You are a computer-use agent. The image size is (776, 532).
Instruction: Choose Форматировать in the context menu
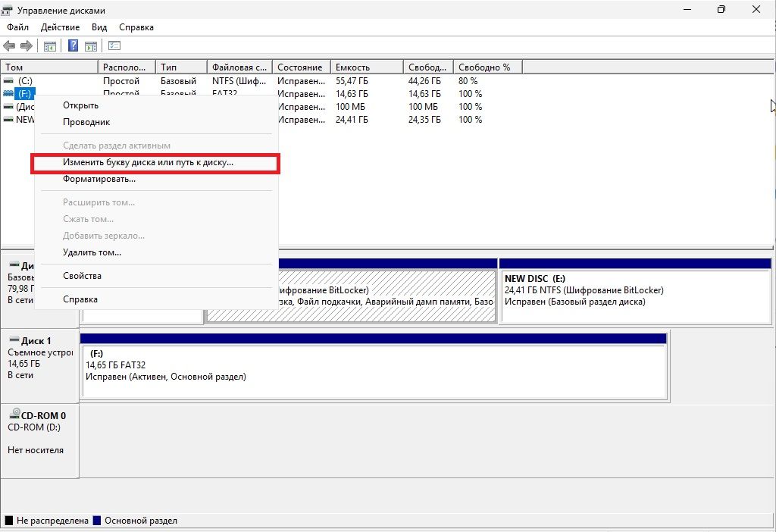(156, 179)
